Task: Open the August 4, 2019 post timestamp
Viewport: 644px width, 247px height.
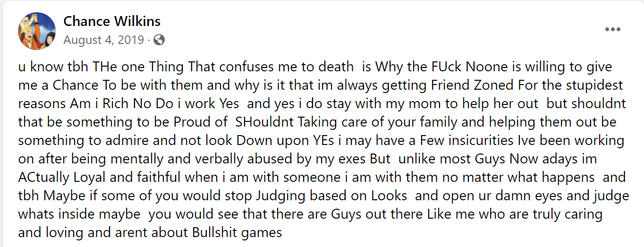Action: pos(103,40)
